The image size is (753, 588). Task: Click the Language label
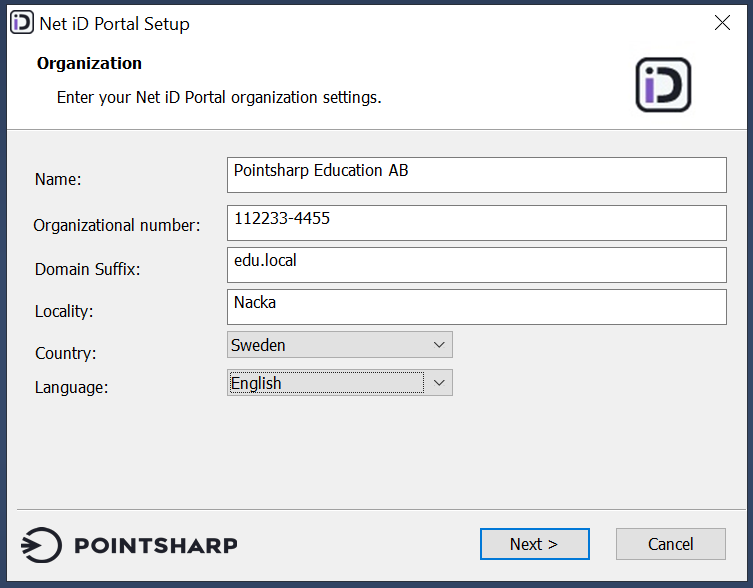point(71,387)
